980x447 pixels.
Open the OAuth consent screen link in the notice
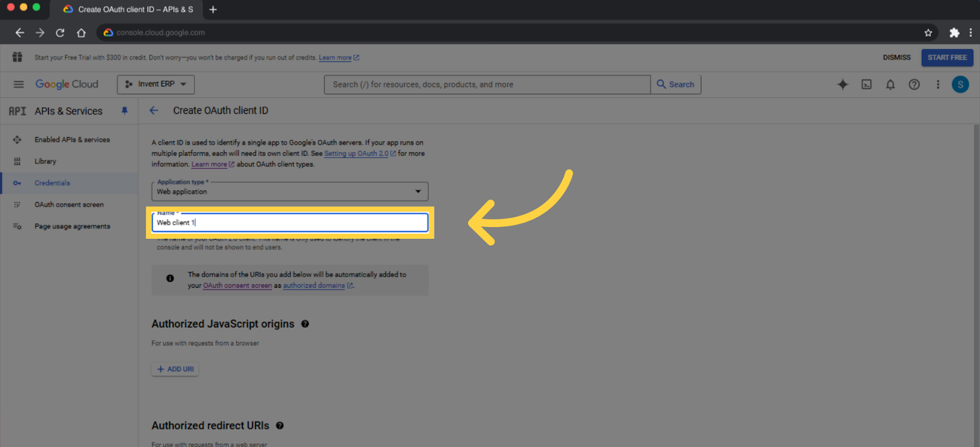click(237, 285)
